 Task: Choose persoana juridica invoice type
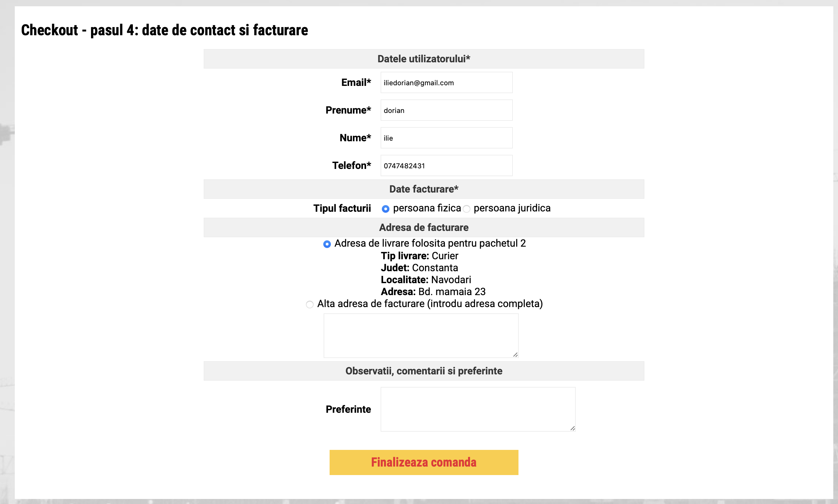(x=467, y=209)
